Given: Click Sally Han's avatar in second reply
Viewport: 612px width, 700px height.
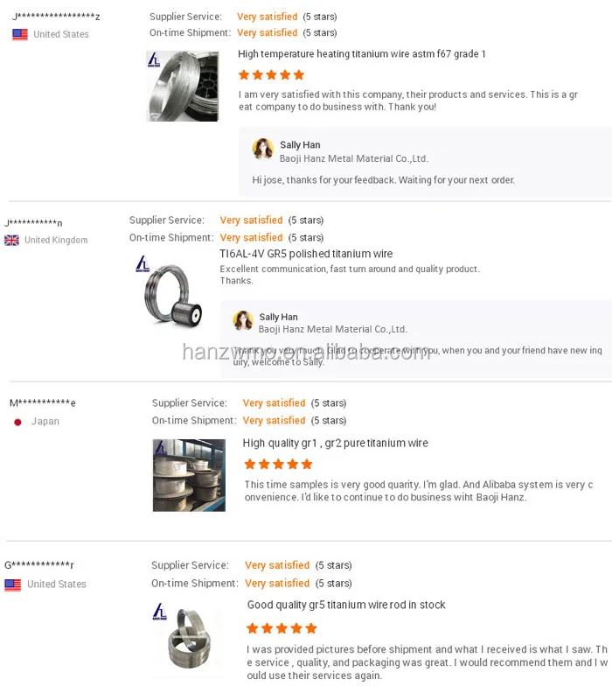Looking at the screenshot, I should tap(243, 321).
